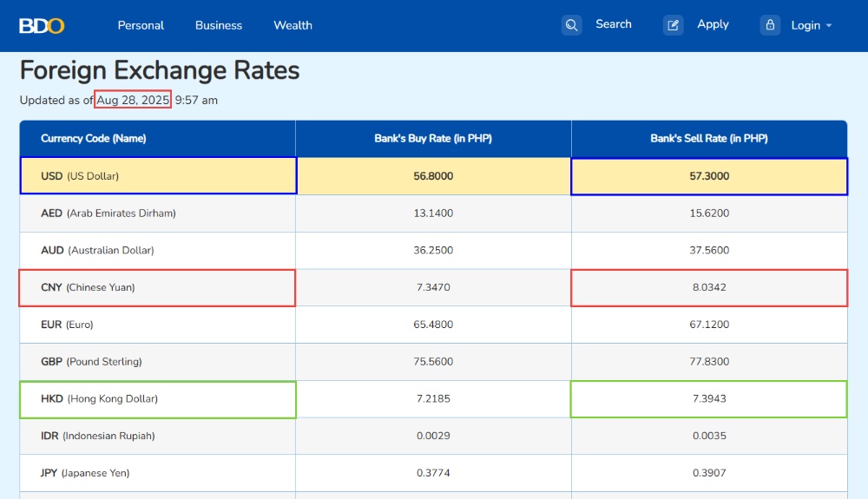Click GBP buy rate 75.5600

[433, 361]
